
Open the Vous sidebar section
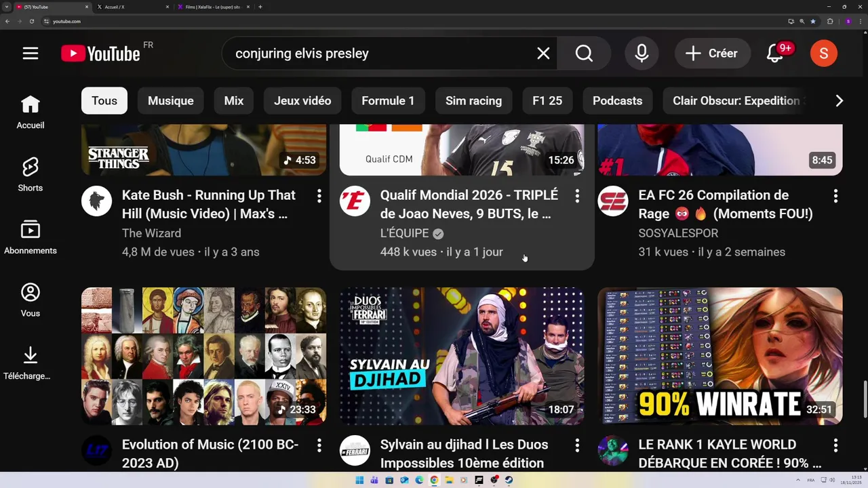coord(31,300)
